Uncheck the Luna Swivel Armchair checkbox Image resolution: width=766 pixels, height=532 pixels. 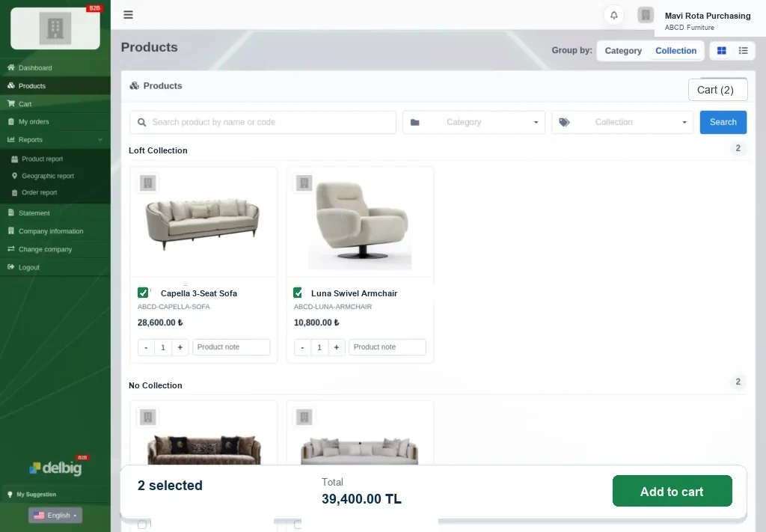tap(298, 293)
